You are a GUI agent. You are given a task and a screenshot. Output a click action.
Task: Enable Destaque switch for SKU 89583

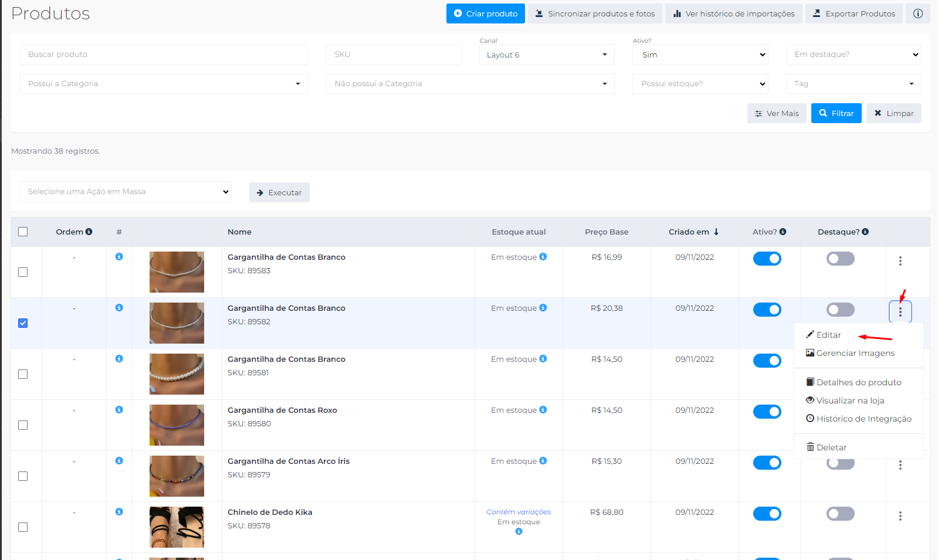[841, 259]
